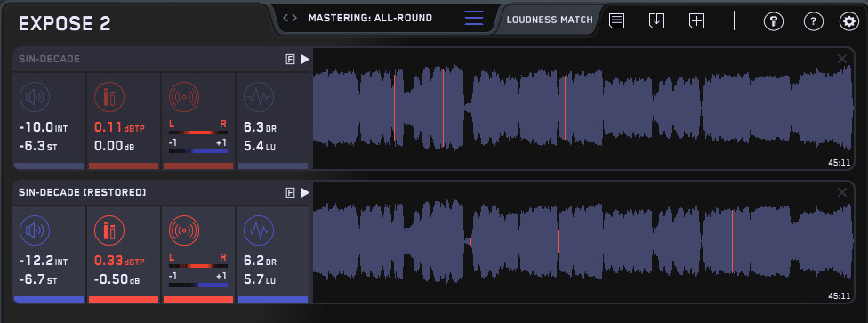Click the stereo field icon on SIN-DECADE
This screenshot has height=323, width=868.
(184, 98)
